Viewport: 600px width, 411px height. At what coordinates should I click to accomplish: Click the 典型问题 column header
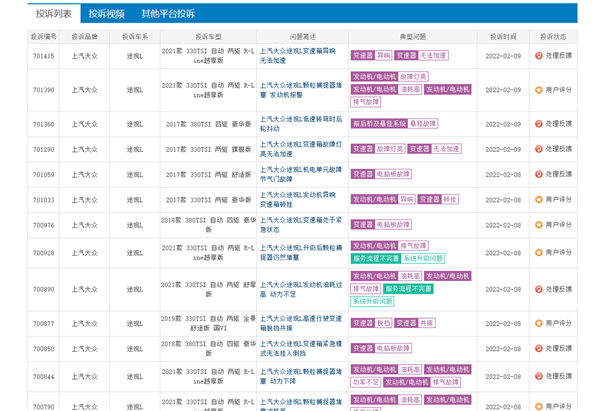(x=413, y=37)
